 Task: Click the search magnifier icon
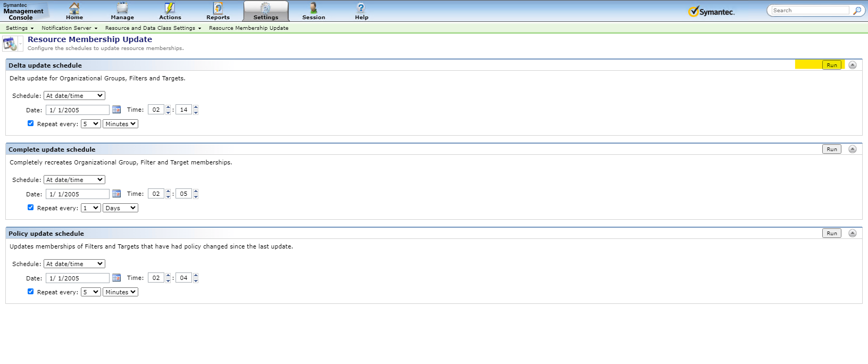point(857,11)
